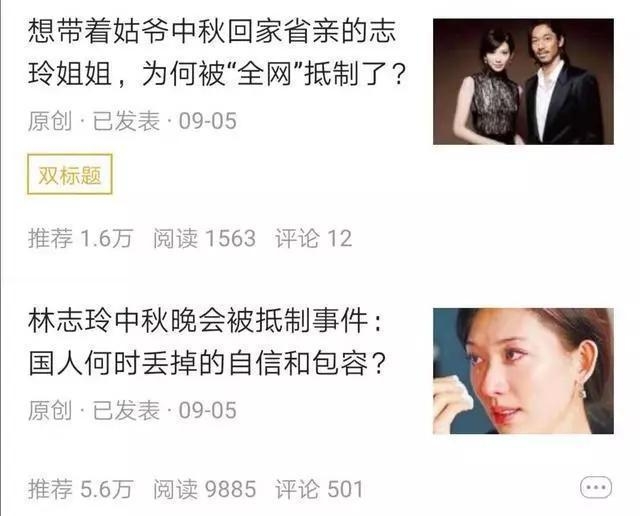Screen dimensions: 640x516
Task: Tap the couple photo thumbnail
Action: click(523, 81)
